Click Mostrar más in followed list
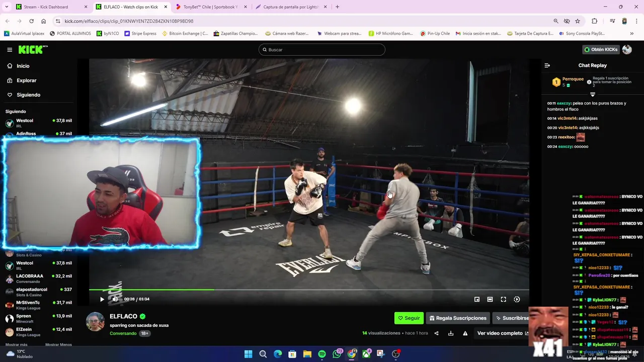Image resolution: width=644 pixels, height=362 pixels. [x=16, y=344]
